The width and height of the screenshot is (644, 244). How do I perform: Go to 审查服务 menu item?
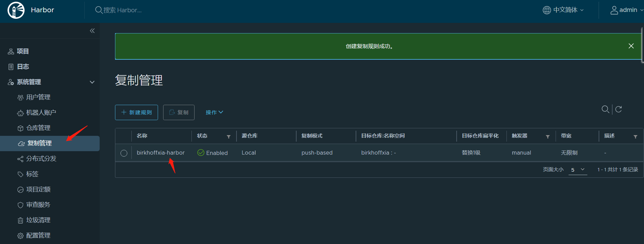[38, 205]
